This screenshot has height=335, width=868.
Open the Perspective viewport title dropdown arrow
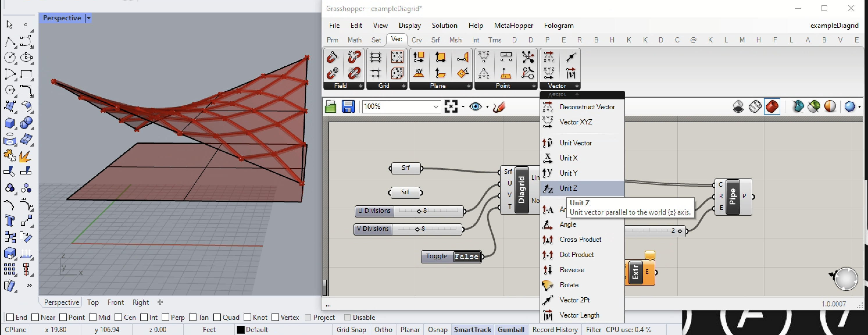(x=89, y=18)
